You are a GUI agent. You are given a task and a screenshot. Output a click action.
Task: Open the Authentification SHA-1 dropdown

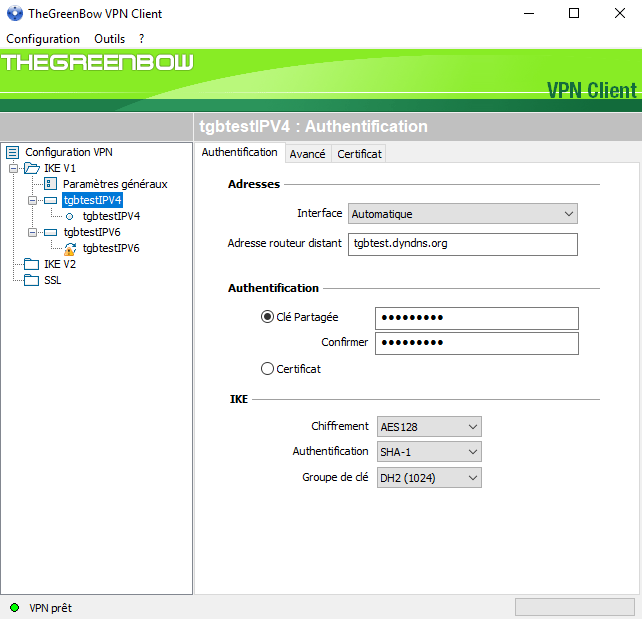coord(429,452)
